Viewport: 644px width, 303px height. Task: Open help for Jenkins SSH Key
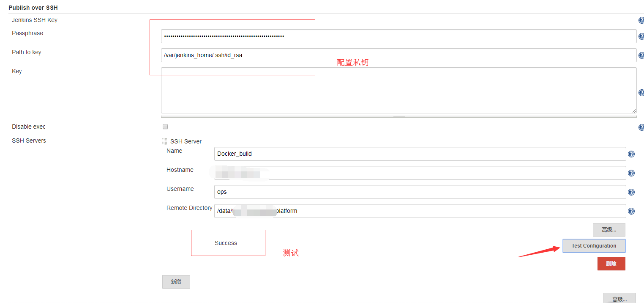(x=641, y=20)
